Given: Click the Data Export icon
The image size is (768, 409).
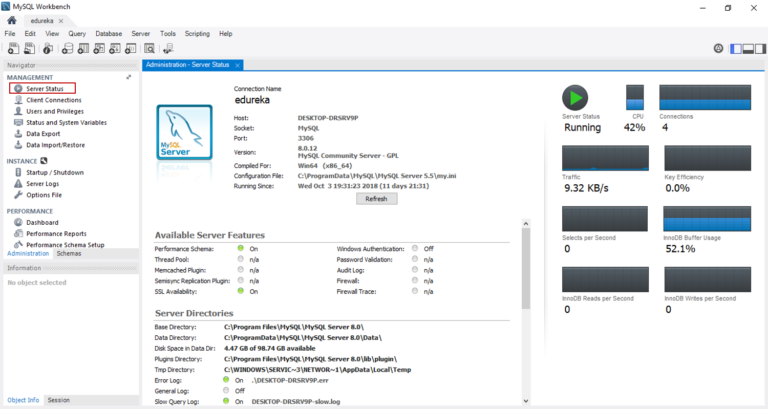Looking at the screenshot, I should 18,133.
